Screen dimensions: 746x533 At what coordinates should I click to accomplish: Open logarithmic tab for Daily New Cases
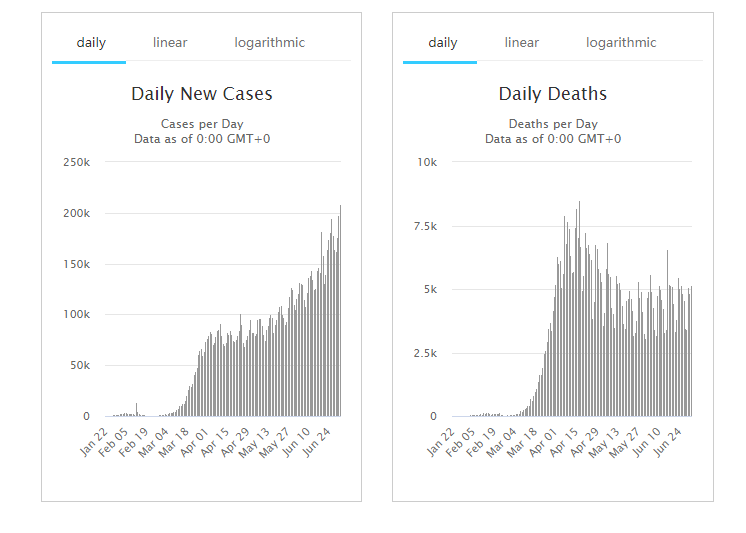pyautogui.click(x=270, y=43)
